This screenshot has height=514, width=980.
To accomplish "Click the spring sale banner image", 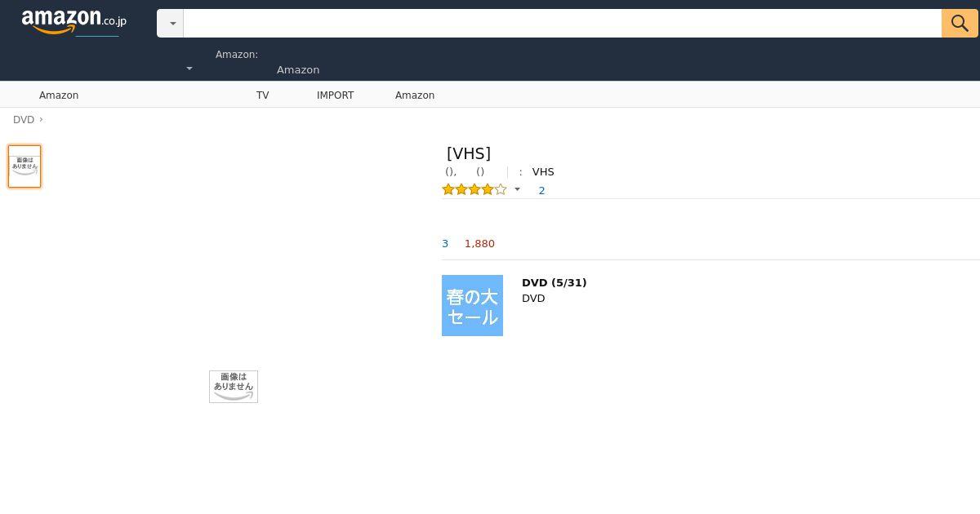I will coord(472,305).
